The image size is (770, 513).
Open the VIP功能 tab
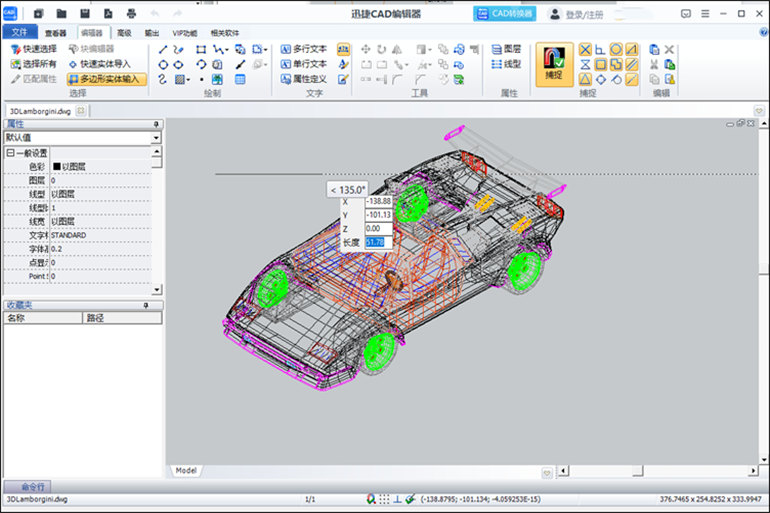(x=185, y=33)
